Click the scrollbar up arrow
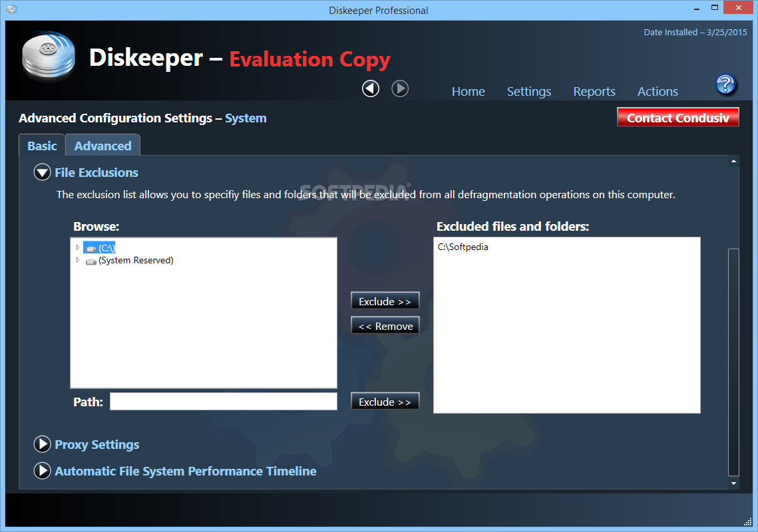Image resolution: width=758 pixels, height=532 pixels. [x=733, y=162]
